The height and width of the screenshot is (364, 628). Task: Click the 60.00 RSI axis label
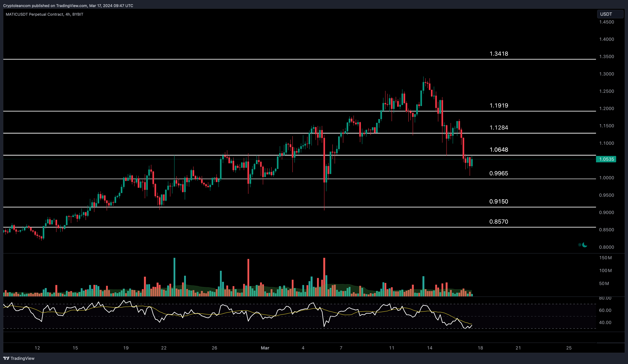tap(605, 310)
